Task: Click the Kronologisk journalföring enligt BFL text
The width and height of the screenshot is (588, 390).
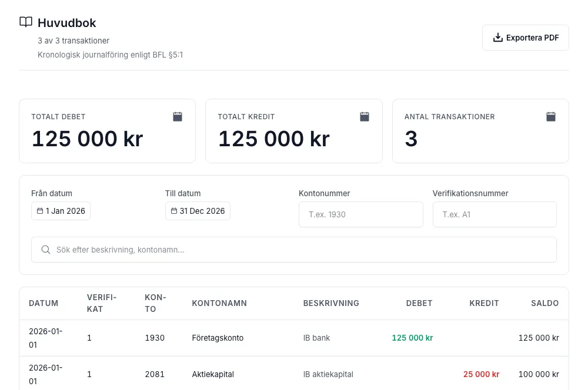Action: (111, 55)
